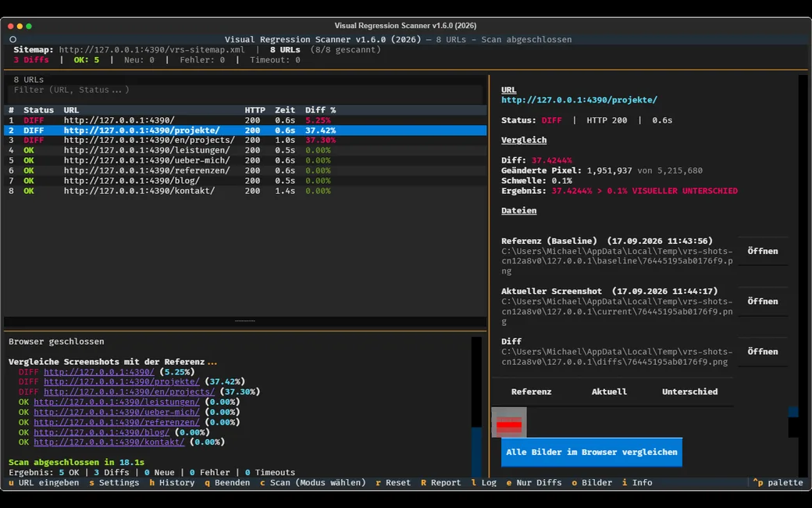Click the 'Scan abgeschlossen in 18.1s' line

pos(77,463)
